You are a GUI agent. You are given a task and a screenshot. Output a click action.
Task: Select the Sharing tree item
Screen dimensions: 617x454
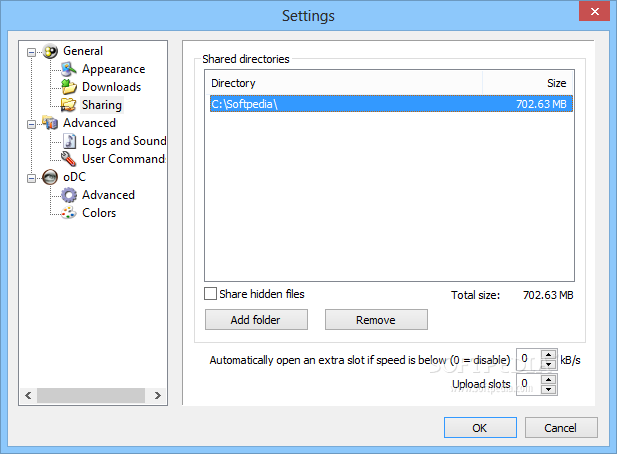point(102,105)
